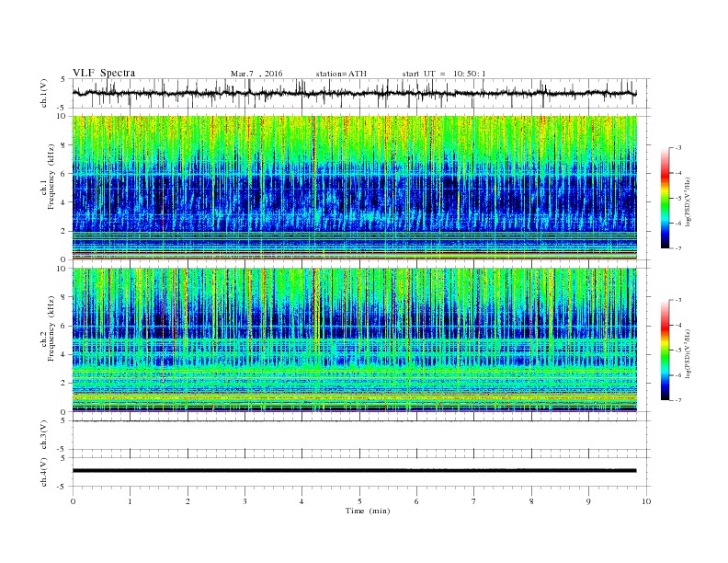Click the 'Time (min)' x-axis label
Viewport: 728px width, 563px height.
(x=368, y=511)
